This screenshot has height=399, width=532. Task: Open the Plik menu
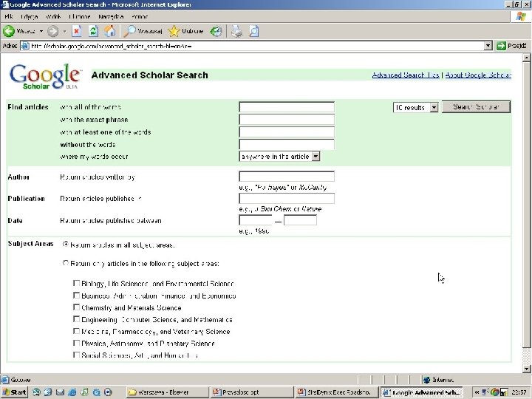coord(9,16)
